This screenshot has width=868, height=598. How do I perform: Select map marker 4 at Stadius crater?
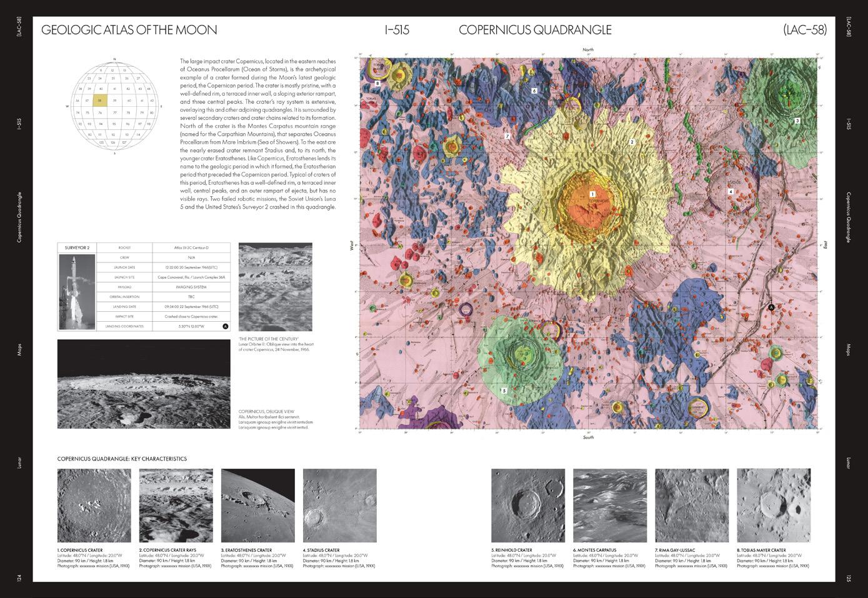pos(730,192)
